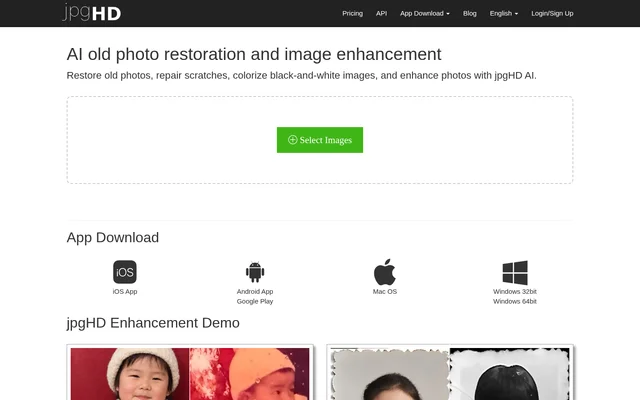This screenshot has height=400, width=640.
Task: Click the "Restore old photos" description text
Action: tap(302, 76)
